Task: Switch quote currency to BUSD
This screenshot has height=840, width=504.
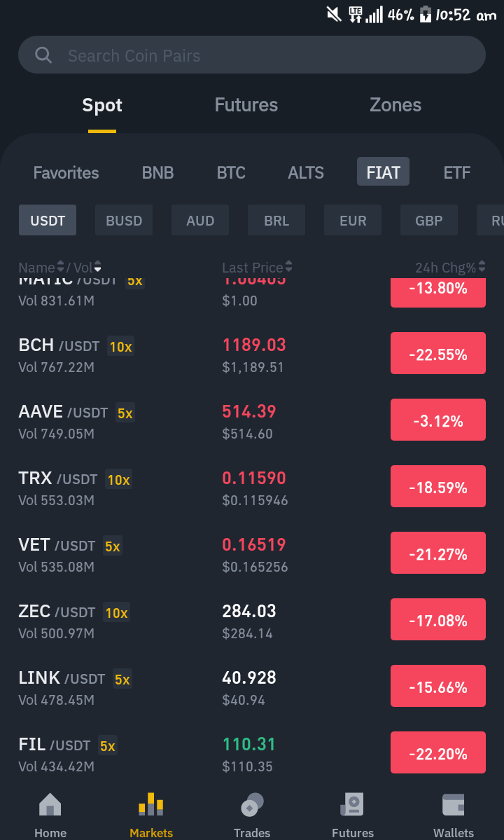Action: (124, 220)
